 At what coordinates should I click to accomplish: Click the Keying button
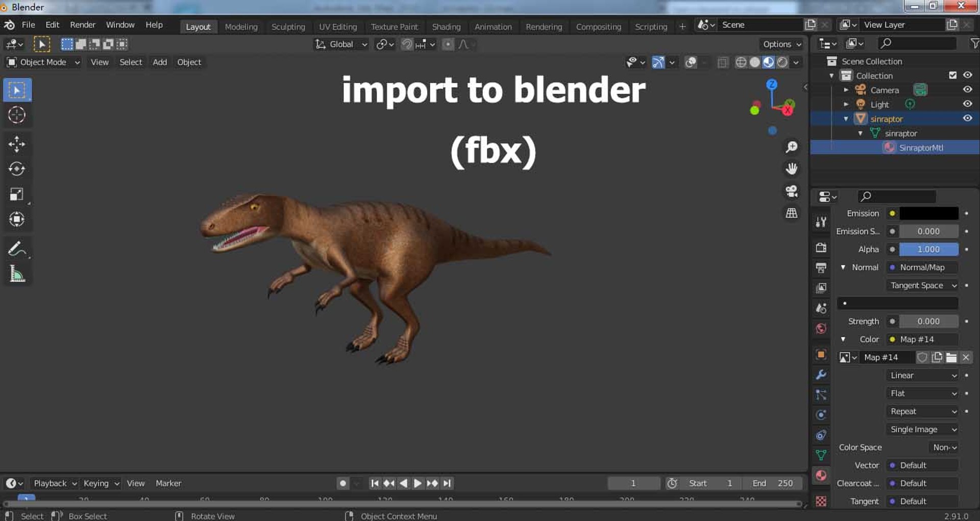[x=101, y=483]
